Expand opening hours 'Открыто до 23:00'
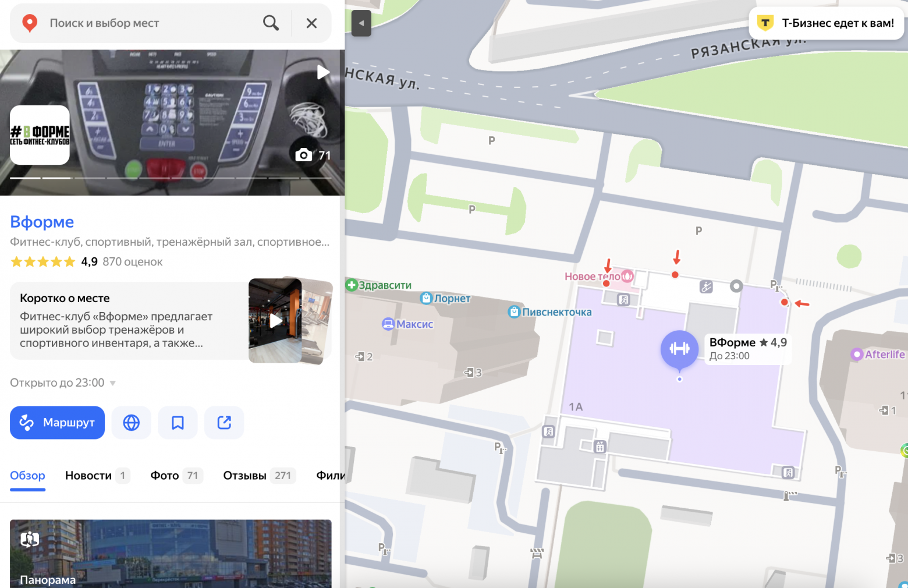The width and height of the screenshot is (908, 588). click(x=63, y=383)
